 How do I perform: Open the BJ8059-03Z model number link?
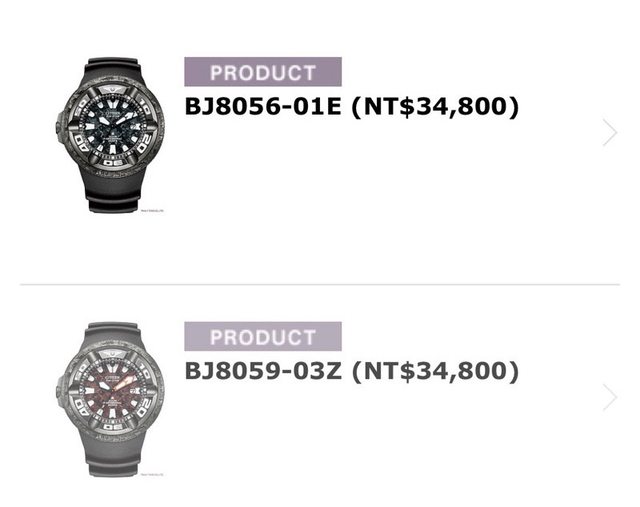[265, 371]
